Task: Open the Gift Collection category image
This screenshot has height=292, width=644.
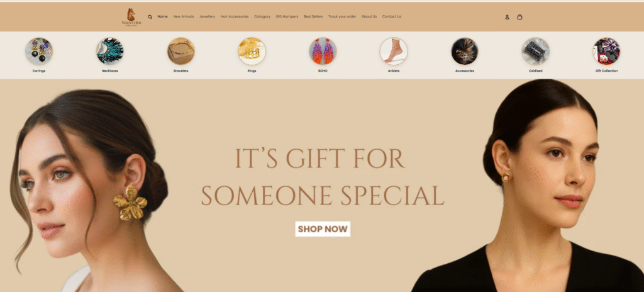Action: (606, 52)
